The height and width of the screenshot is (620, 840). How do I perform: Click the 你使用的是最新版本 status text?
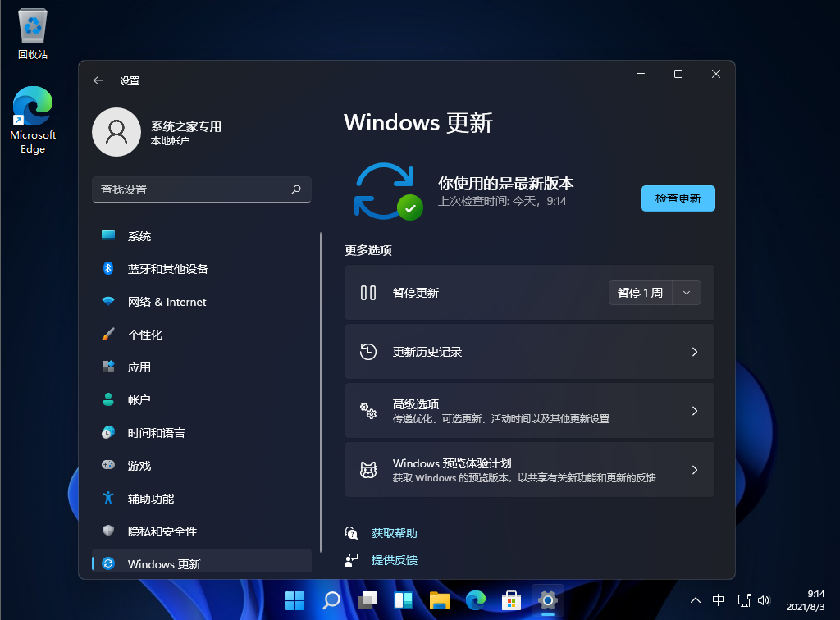[505, 184]
